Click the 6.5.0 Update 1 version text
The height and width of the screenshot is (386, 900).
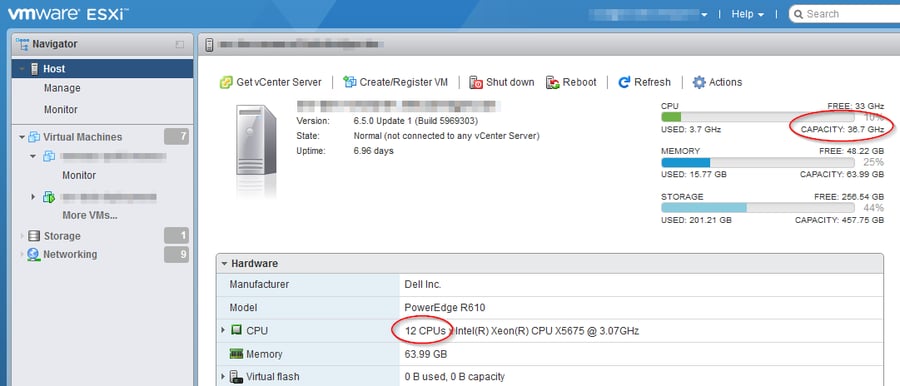tap(416, 121)
